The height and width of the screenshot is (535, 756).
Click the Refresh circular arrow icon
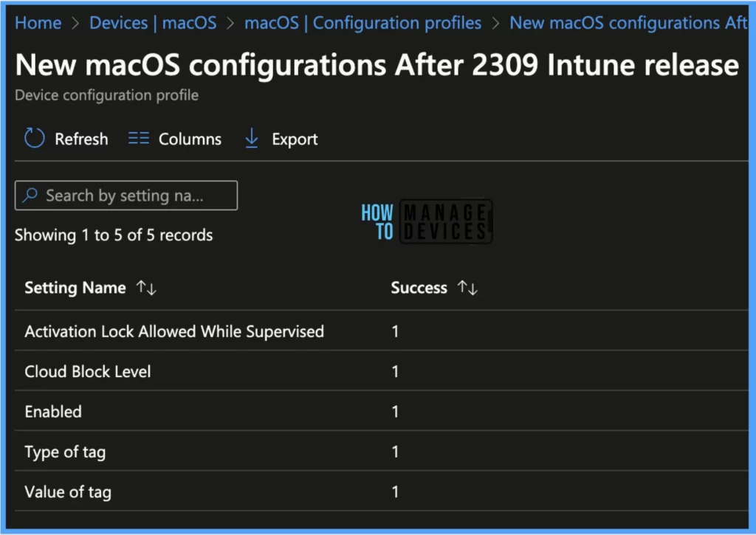pyautogui.click(x=34, y=139)
